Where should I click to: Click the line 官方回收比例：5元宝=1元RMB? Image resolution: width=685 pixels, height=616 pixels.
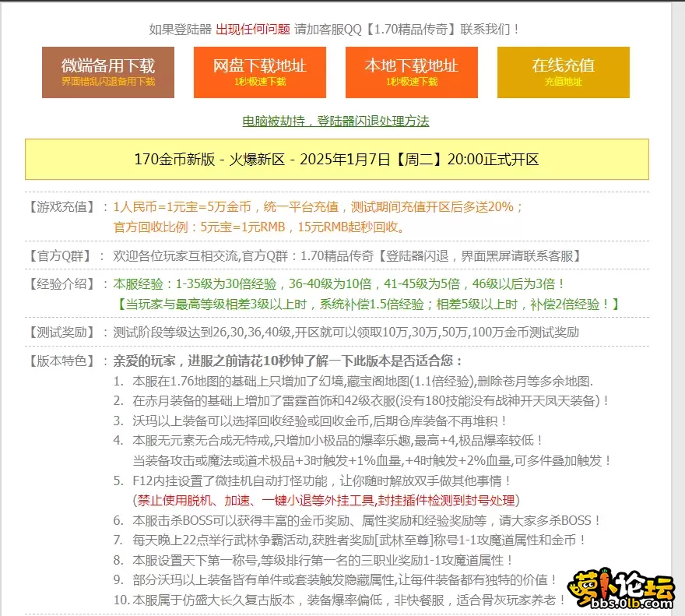click(259, 227)
